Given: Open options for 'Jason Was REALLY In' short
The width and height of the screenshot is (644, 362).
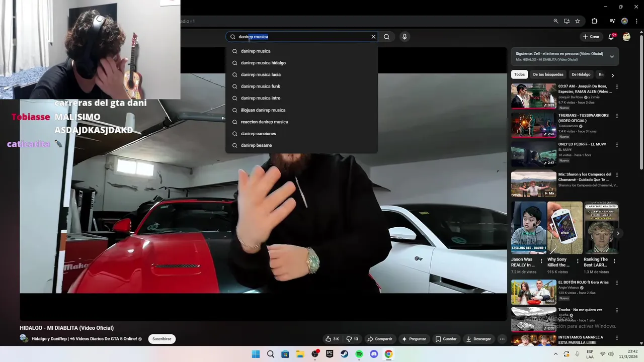Looking at the screenshot, I should (542, 261).
